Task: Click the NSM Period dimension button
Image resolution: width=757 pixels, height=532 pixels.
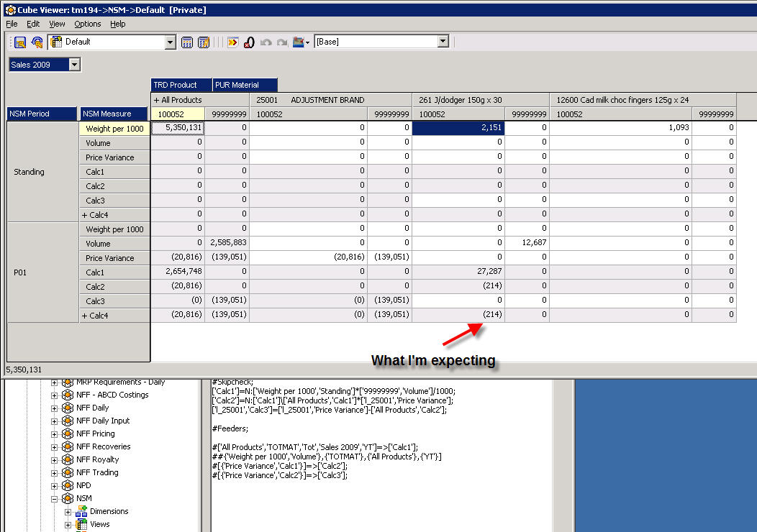Action: 42,114
